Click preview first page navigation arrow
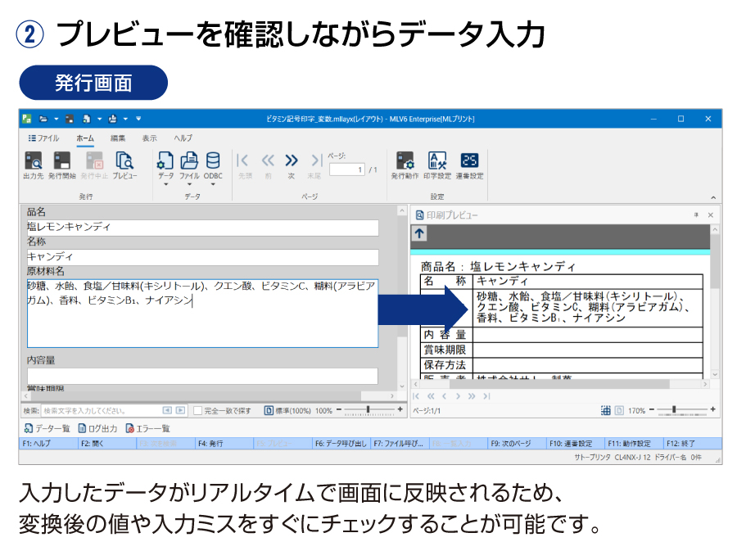This screenshot has width=737, height=560. [x=416, y=396]
